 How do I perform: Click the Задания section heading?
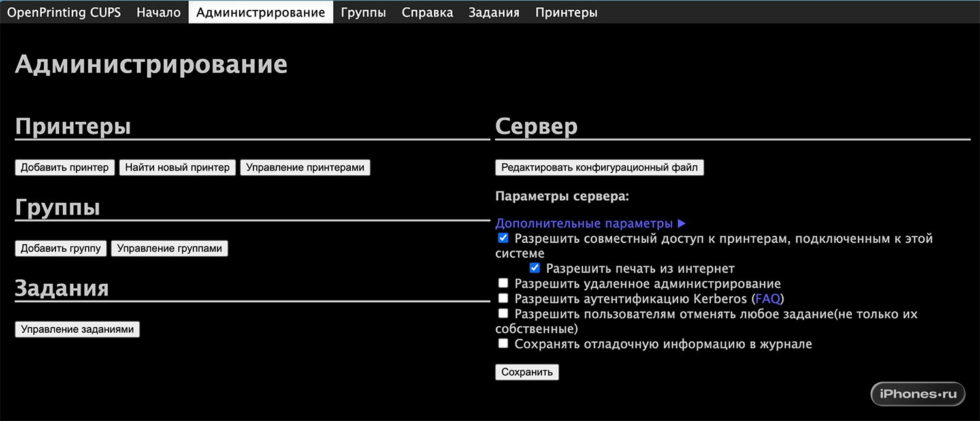click(x=62, y=288)
